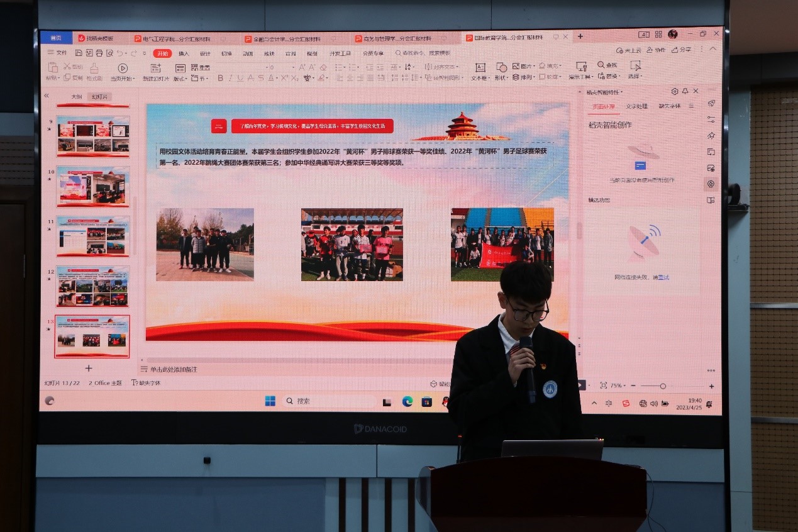Click the Shapes (形状) icon in ribbon
Screen dimensions: 798x532
(501, 68)
